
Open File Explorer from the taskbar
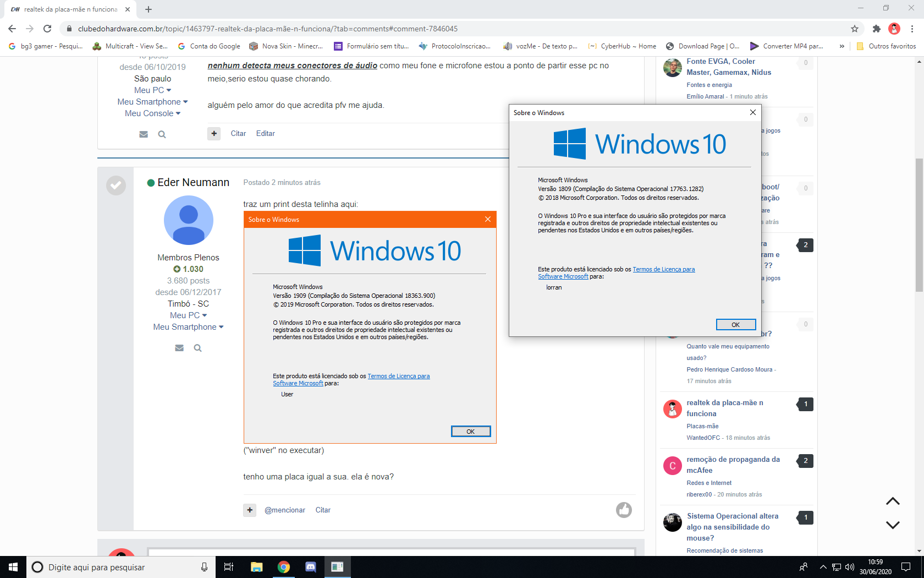tap(256, 567)
